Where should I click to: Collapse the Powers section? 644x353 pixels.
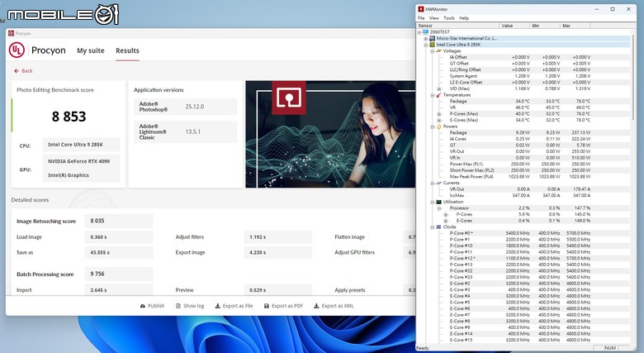tap(433, 126)
